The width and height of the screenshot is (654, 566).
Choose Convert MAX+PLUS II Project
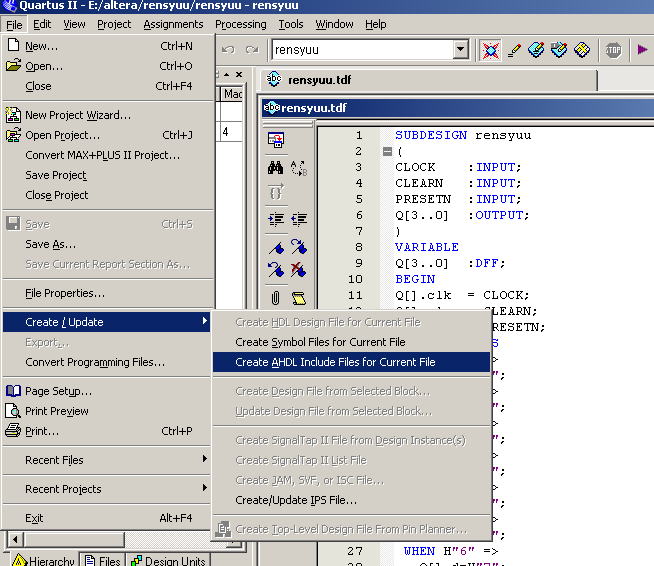[x=106, y=155]
